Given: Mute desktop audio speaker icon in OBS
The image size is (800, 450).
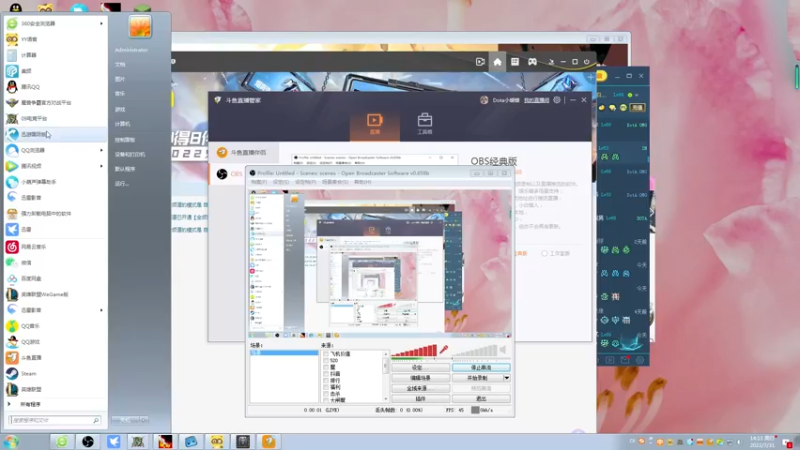Looking at the screenshot, I should (x=503, y=350).
